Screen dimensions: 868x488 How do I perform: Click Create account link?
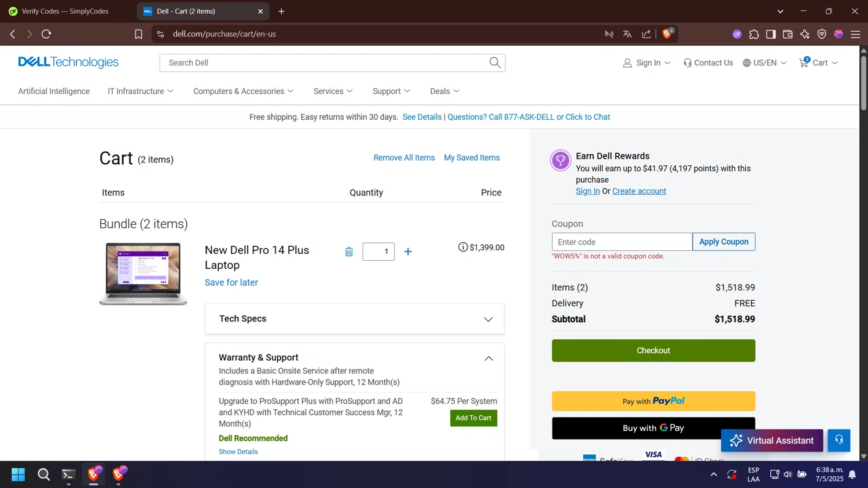pos(639,191)
